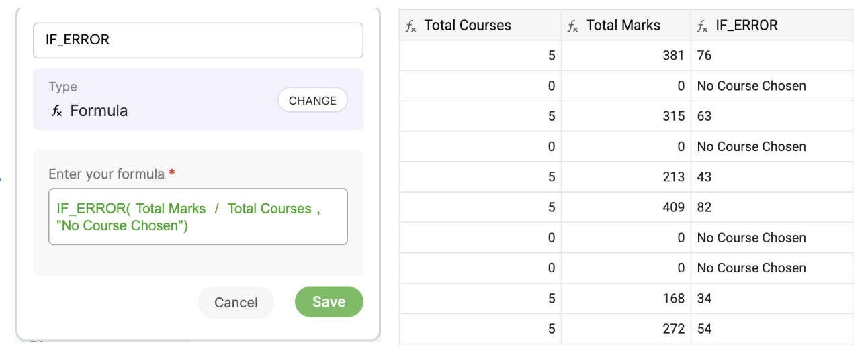Click the IF_ERROR cell showing 54
868x353 pixels.
coord(771,329)
